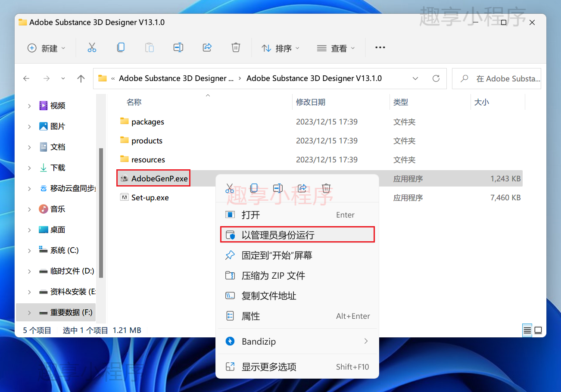The width and height of the screenshot is (561, 392).
Task: Click Share icon in context menu
Action: [302, 188]
